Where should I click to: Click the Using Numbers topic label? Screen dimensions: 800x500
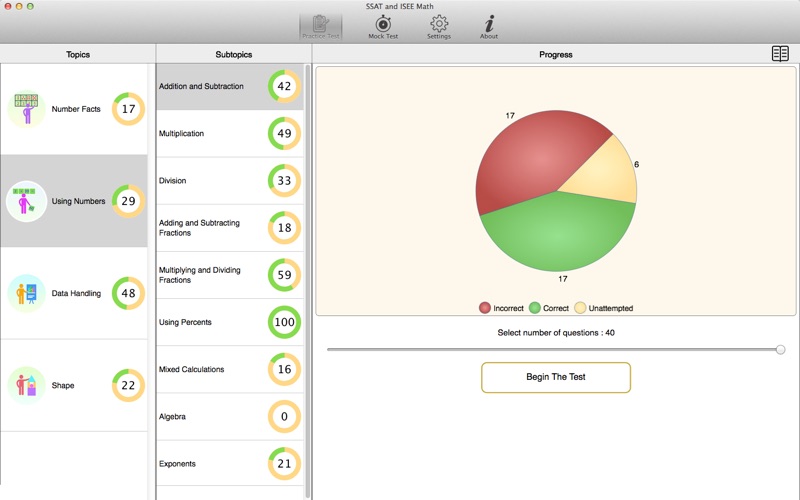[x=78, y=201]
